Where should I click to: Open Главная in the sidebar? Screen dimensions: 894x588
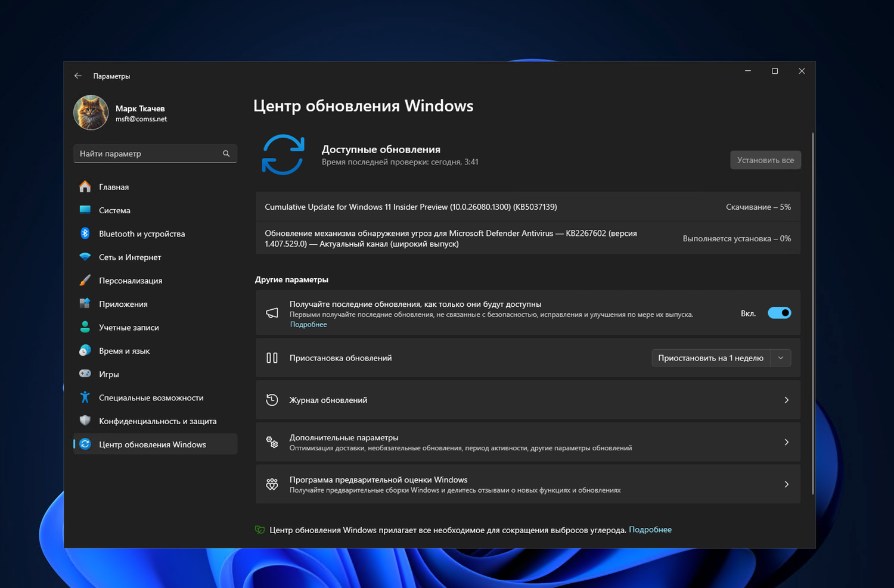(x=155, y=187)
